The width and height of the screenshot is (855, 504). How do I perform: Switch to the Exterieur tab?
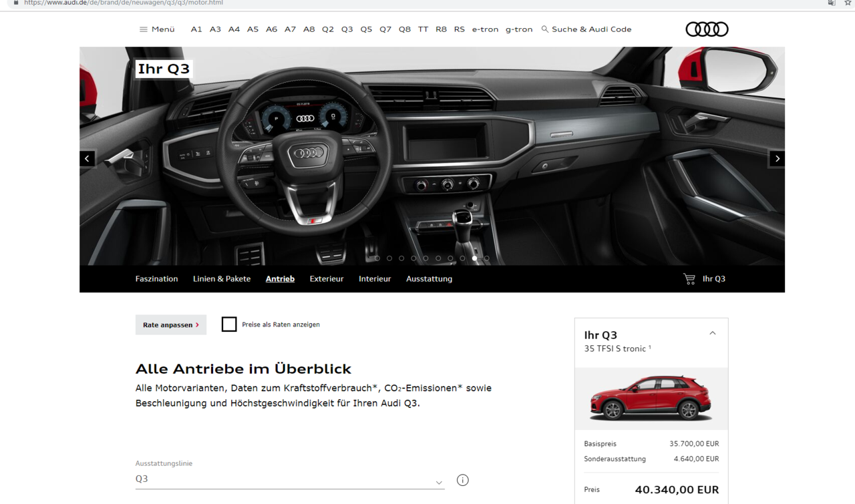327,279
